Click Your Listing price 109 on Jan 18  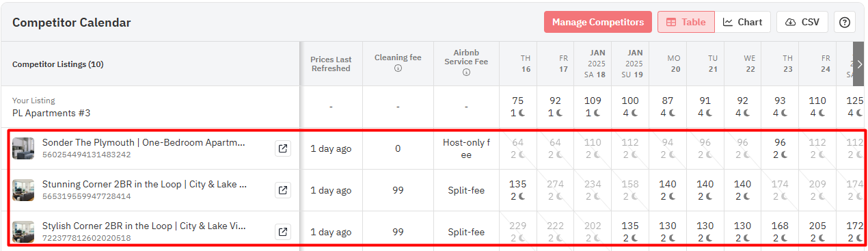[593, 106]
